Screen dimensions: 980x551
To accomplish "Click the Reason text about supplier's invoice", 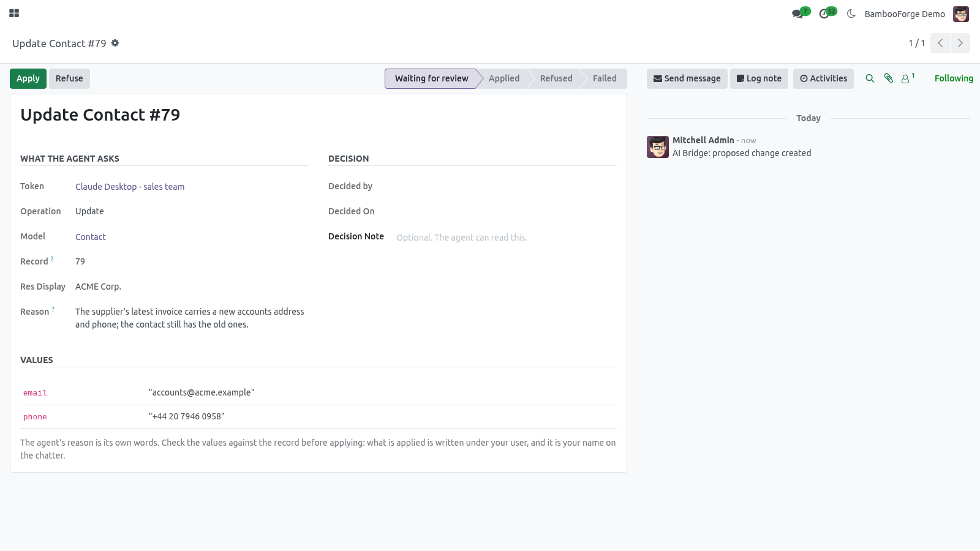I will tap(190, 318).
